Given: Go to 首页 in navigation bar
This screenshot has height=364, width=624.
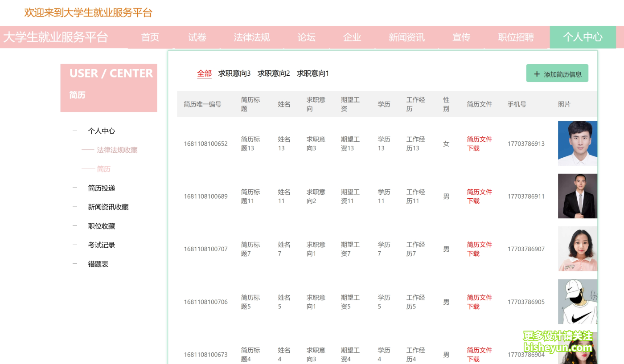Looking at the screenshot, I should 150,37.
